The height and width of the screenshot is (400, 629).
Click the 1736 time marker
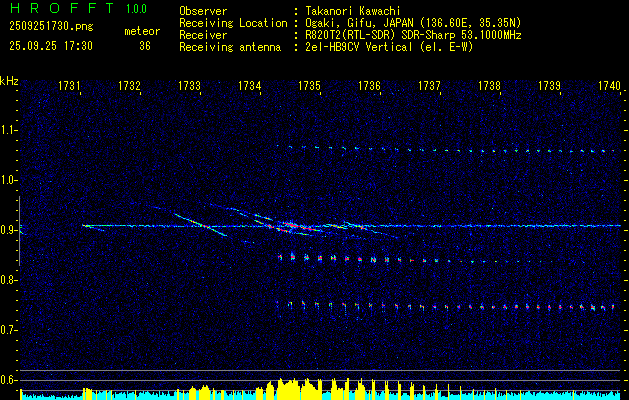click(x=369, y=86)
